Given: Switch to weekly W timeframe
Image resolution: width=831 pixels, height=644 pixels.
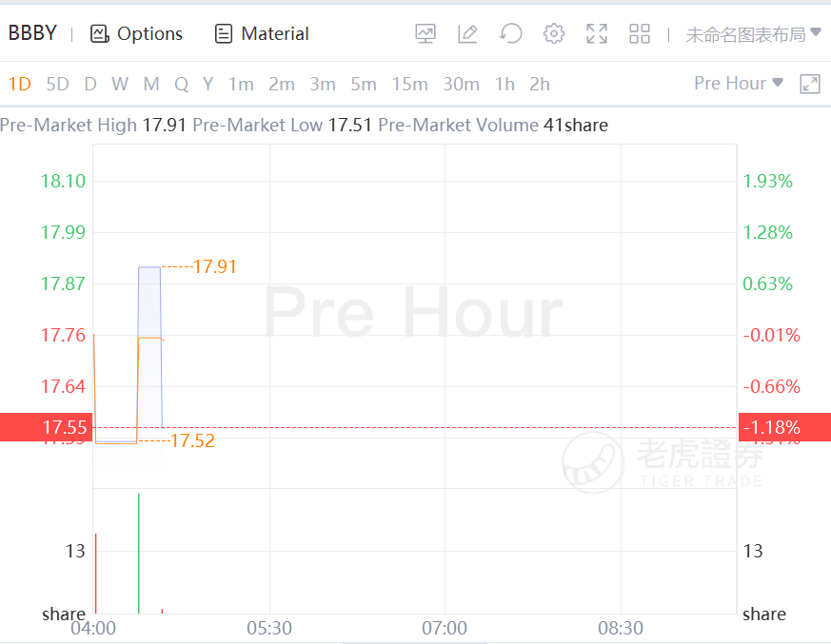Looking at the screenshot, I should pyautogui.click(x=120, y=84).
